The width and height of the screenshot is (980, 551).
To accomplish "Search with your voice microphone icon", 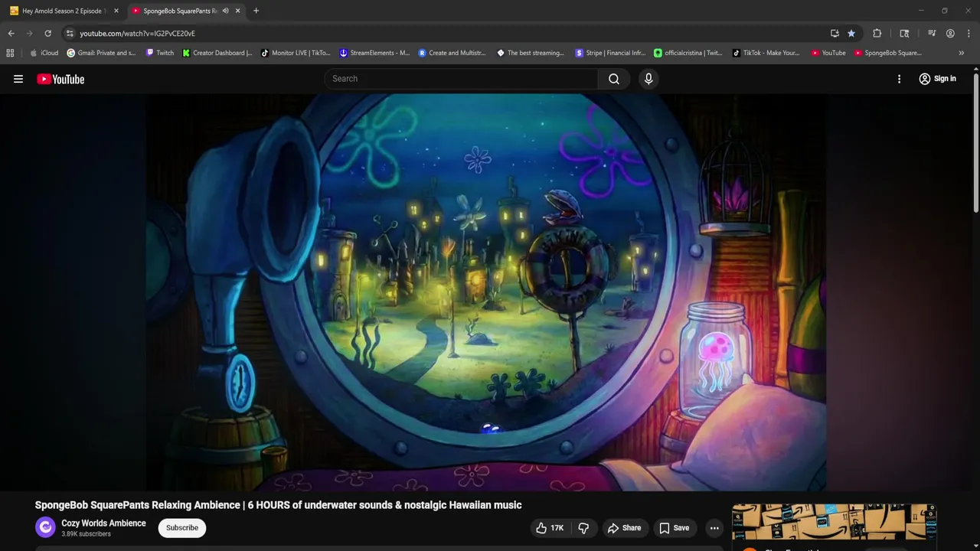I will 648,79.
